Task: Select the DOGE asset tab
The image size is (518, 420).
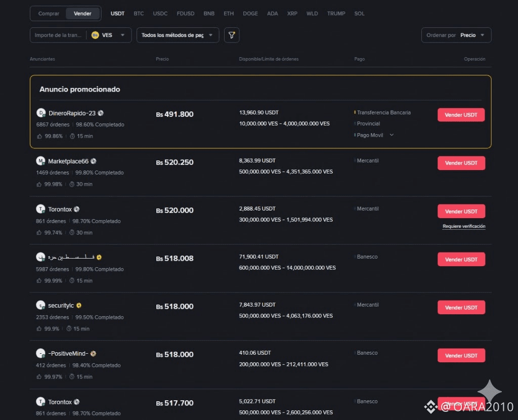Action: click(250, 14)
